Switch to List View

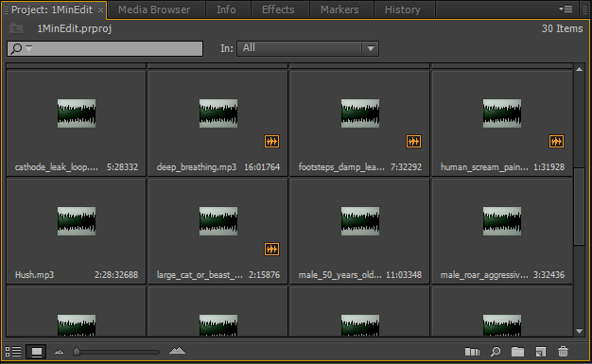pos(13,352)
